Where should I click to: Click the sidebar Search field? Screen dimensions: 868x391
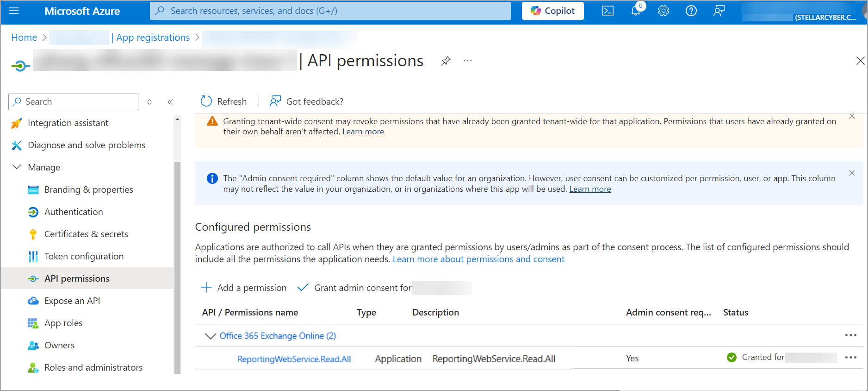73,102
